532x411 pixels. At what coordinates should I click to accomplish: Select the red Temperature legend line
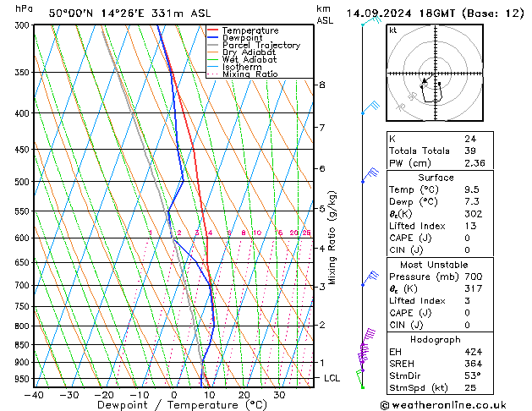(213, 30)
